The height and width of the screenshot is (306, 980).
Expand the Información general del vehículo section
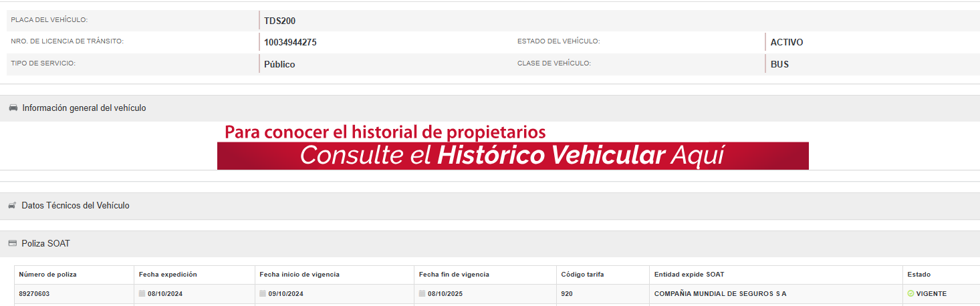(84, 108)
